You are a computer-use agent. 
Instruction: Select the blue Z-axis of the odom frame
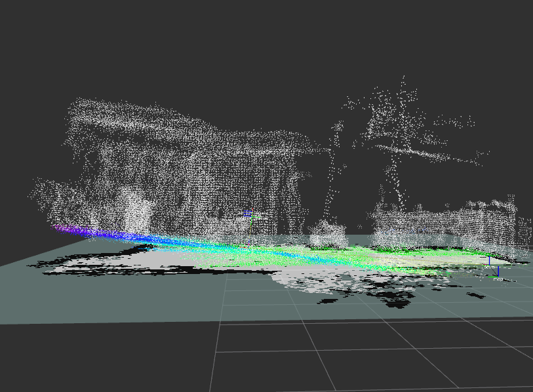(x=489, y=261)
